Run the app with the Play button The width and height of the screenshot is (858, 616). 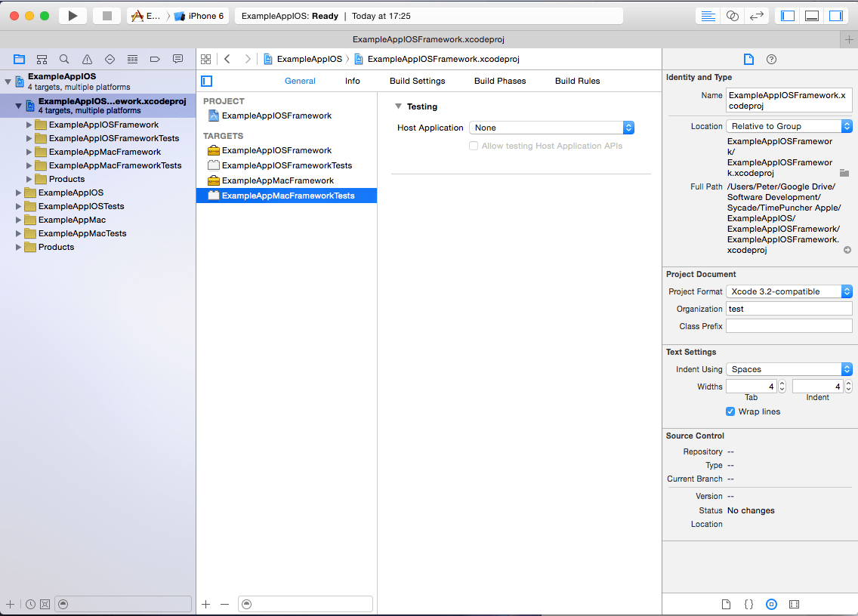pos(73,16)
